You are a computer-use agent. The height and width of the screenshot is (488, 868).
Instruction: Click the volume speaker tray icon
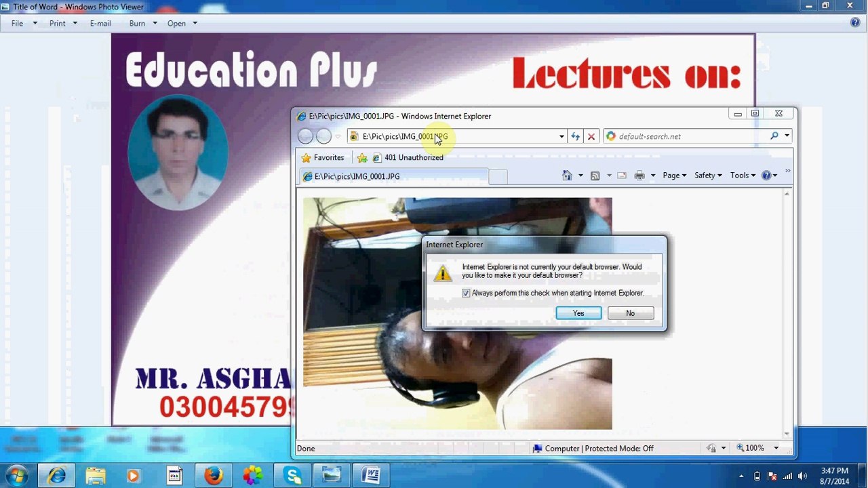pyautogui.click(x=803, y=476)
